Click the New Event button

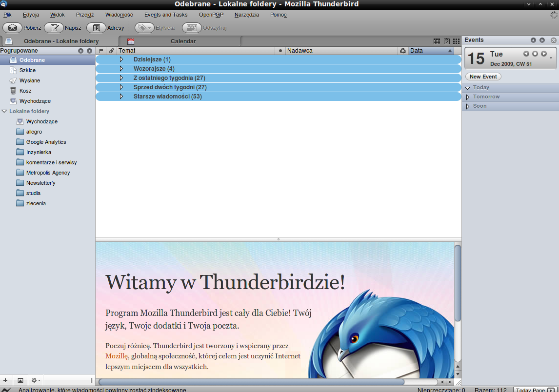(x=483, y=77)
